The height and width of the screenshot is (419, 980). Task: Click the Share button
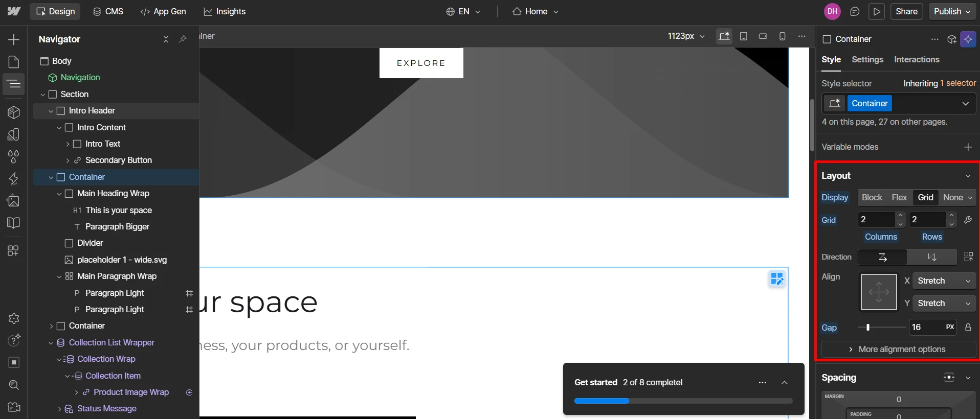coord(906,11)
